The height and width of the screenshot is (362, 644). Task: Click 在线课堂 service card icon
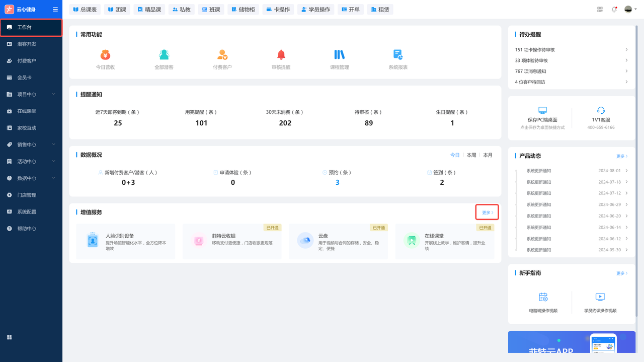point(412,241)
